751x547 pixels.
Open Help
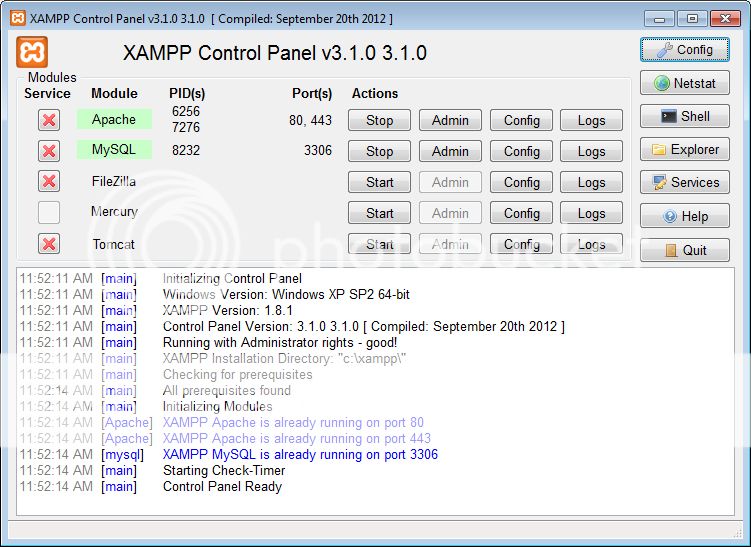pyautogui.click(x=684, y=216)
